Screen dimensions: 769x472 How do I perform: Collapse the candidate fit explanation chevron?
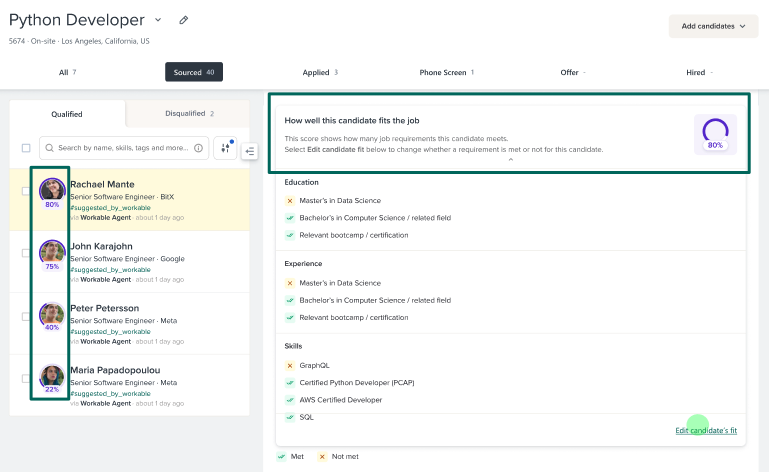tap(510, 160)
